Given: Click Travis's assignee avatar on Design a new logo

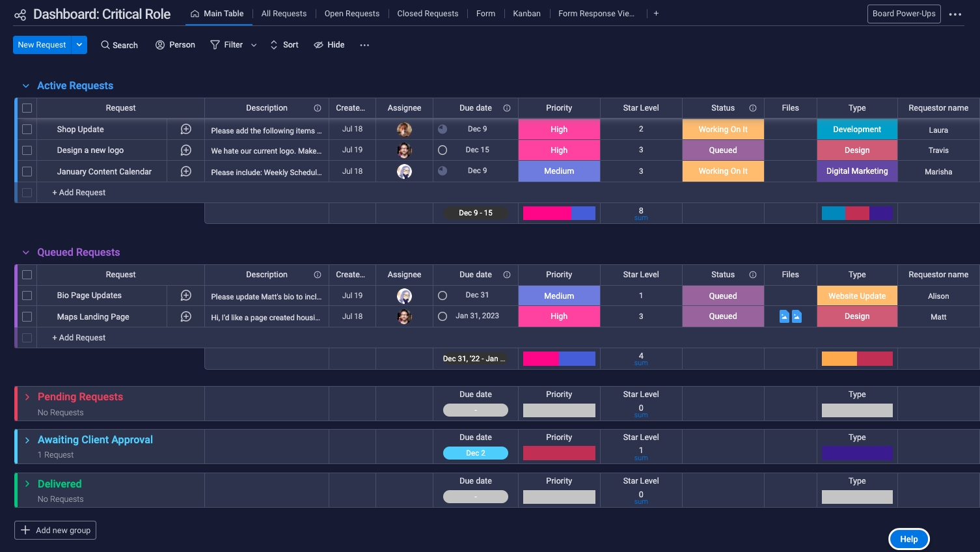Looking at the screenshot, I should click(x=404, y=150).
